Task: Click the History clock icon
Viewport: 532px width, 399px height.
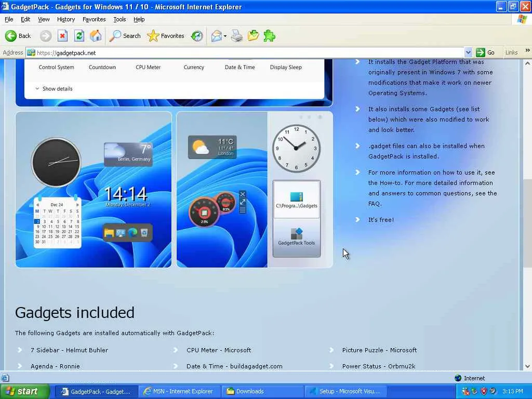Action: click(x=197, y=36)
